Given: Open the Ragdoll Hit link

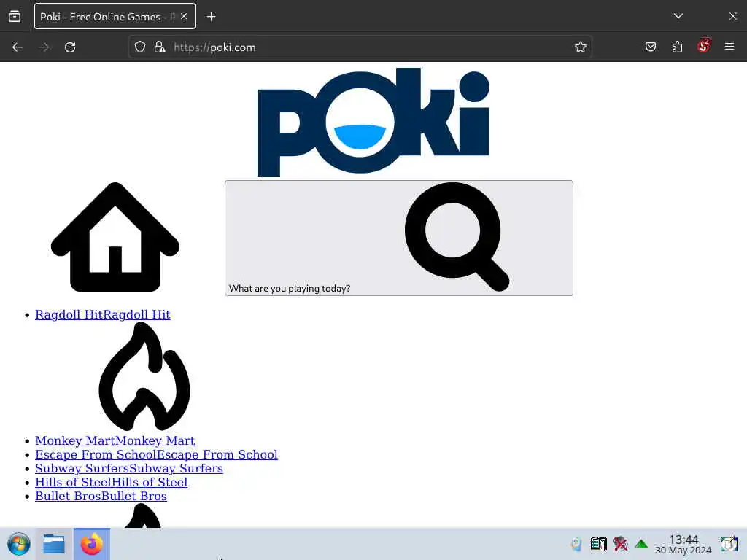Looking at the screenshot, I should click(102, 315).
